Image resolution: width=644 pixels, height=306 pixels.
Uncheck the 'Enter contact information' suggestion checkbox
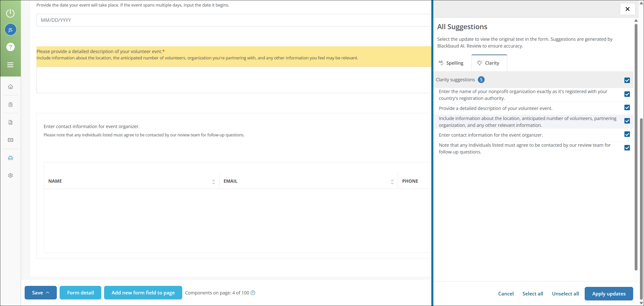tap(627, 134)
